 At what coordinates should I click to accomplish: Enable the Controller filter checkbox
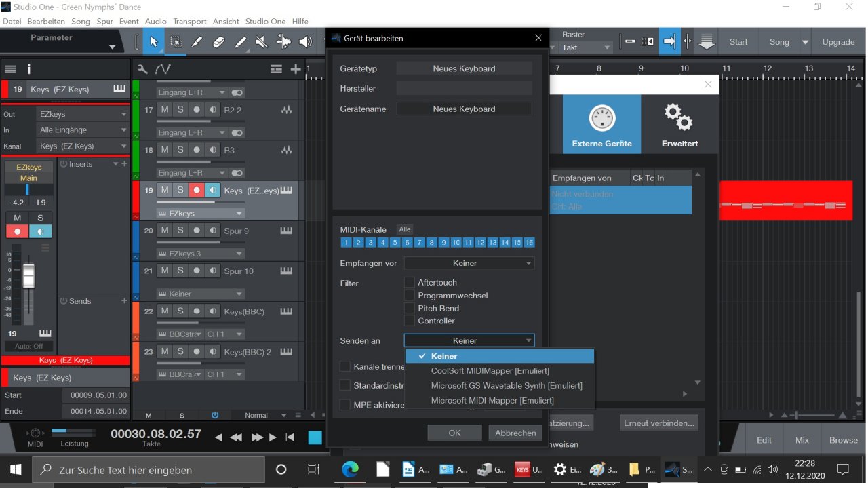(410, 321)
